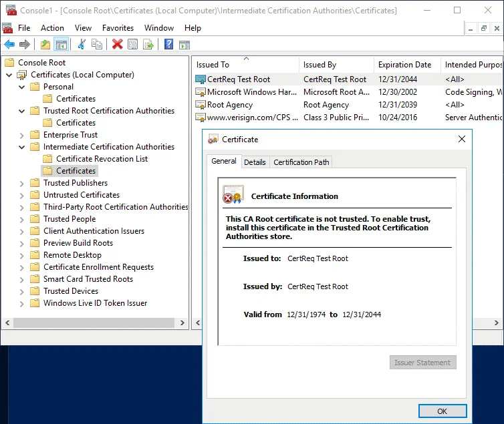Click the red X Delete toolbar icon
This screenshot has height=424, width=504.
117,45
